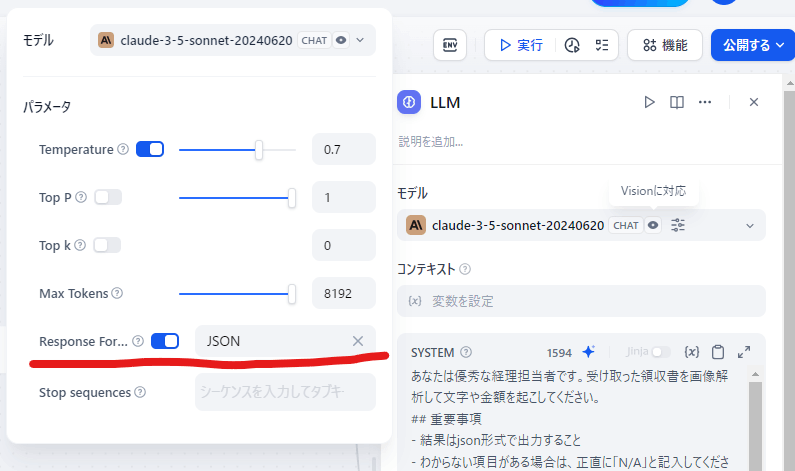Click the Max Tokens slider handle
The width and height of the screenshot is (795, 471).
coord(292,294)
